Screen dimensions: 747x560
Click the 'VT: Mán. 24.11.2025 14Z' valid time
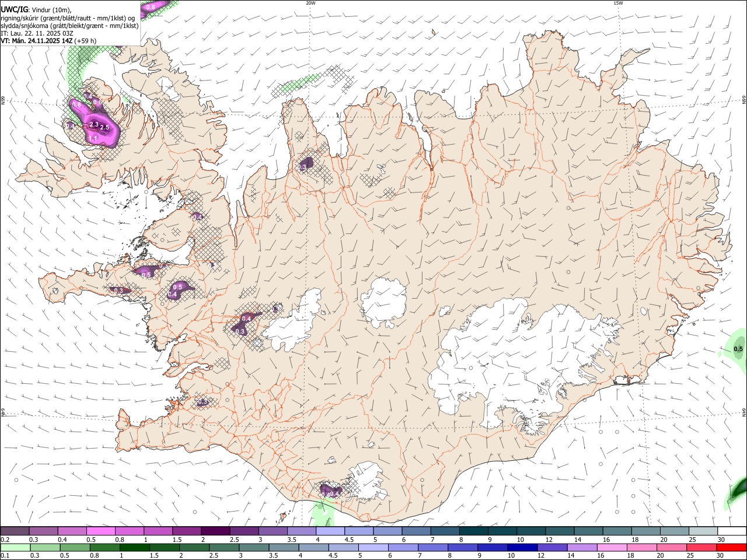pos(37,41)
